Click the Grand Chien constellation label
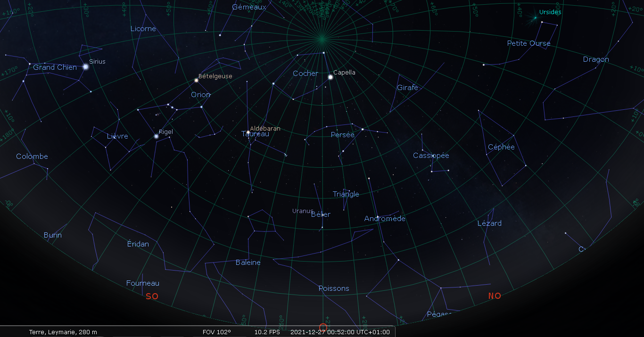 [55, 67]
